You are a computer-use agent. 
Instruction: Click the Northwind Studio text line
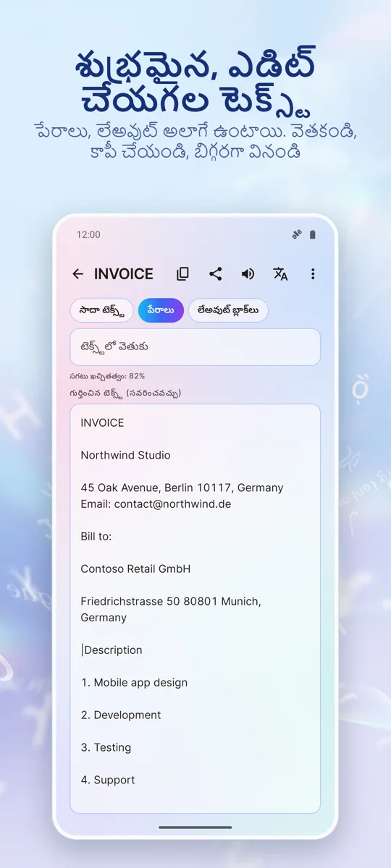click(125, 455)
